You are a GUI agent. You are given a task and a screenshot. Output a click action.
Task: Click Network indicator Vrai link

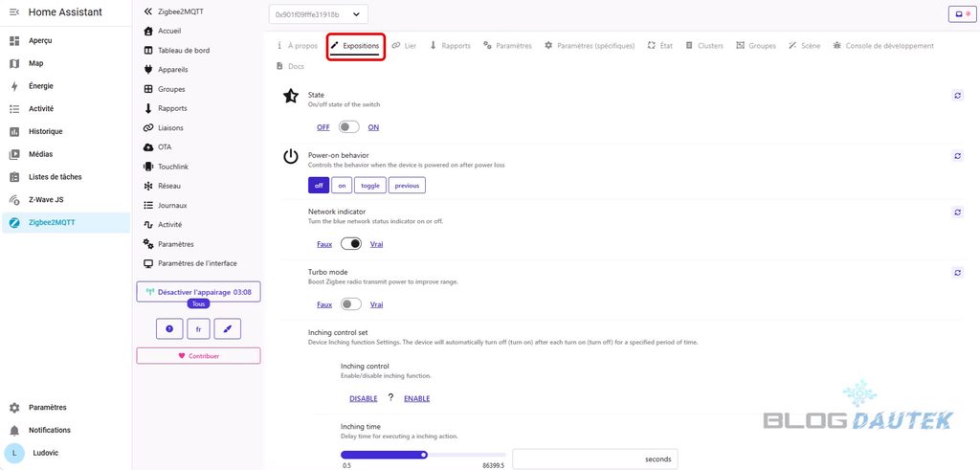(x=376, y=244)
